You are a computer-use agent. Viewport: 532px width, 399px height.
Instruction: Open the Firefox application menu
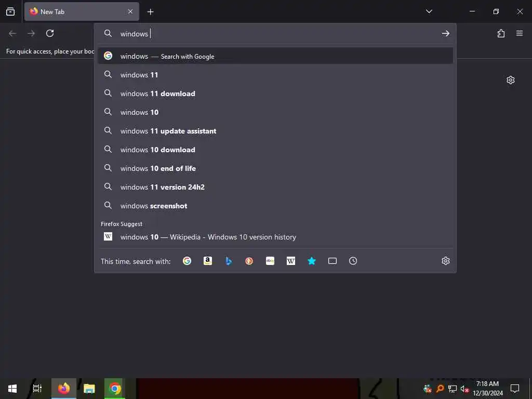click(x=520, y=33)
